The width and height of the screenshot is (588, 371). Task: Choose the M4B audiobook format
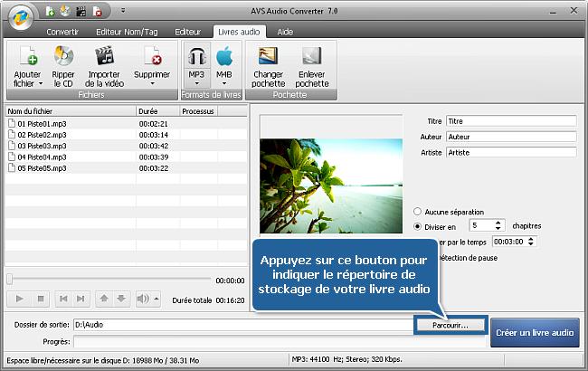tap(223, 59)
